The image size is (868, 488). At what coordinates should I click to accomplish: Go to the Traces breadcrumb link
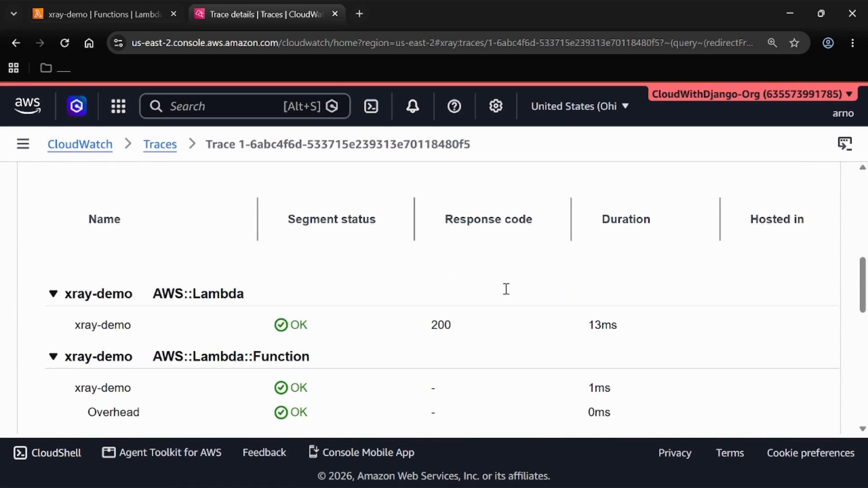click(x=160, y=144)
